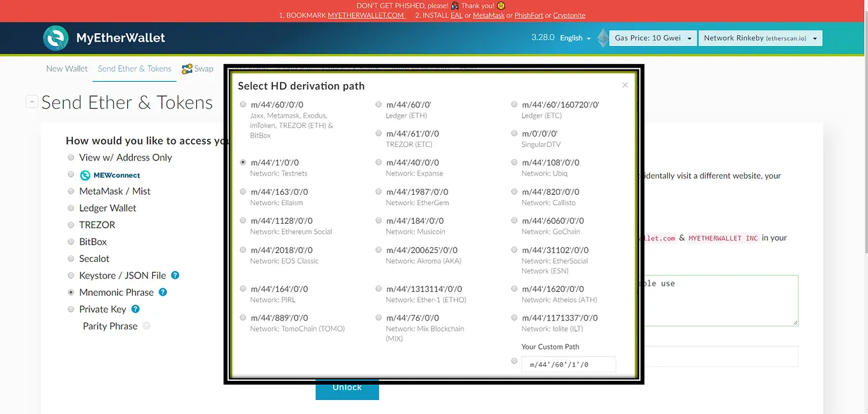The image size is (868, 414).
Task: Open the English language dropdown
Action: click(575, 38)
